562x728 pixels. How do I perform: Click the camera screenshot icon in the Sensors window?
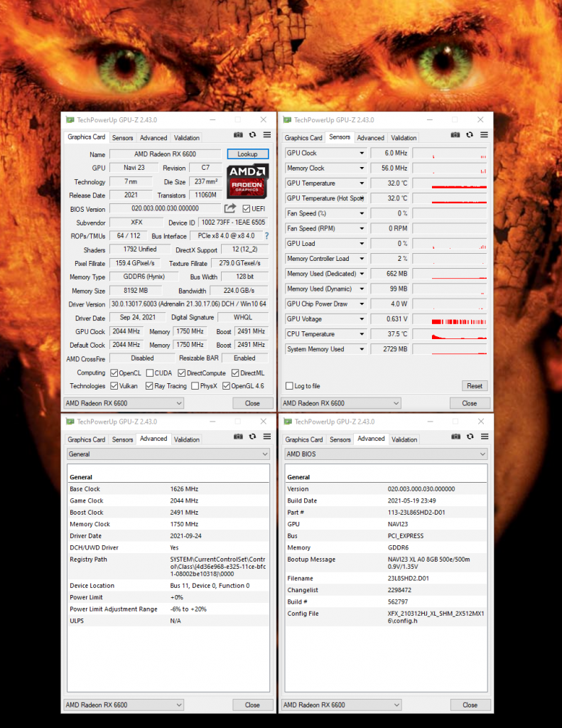(455, 134)
